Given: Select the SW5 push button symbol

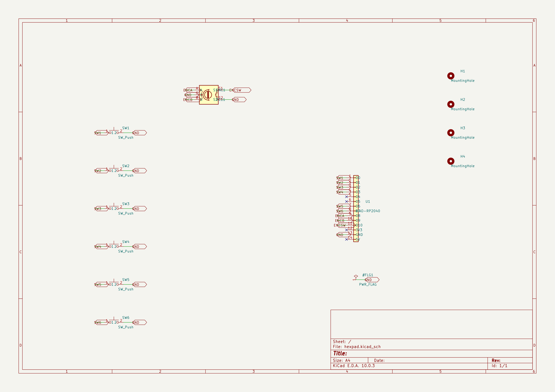Looking at the screenshot, I should (x=114, y=283).
